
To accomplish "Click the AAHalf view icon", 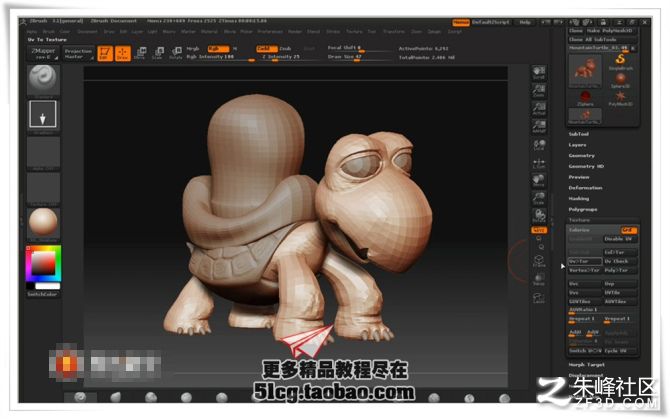I will point(539,126).
